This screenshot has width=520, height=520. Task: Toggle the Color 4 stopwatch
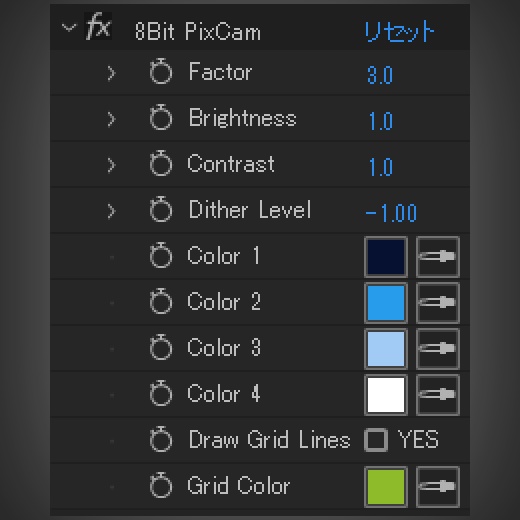pos(161,393)
